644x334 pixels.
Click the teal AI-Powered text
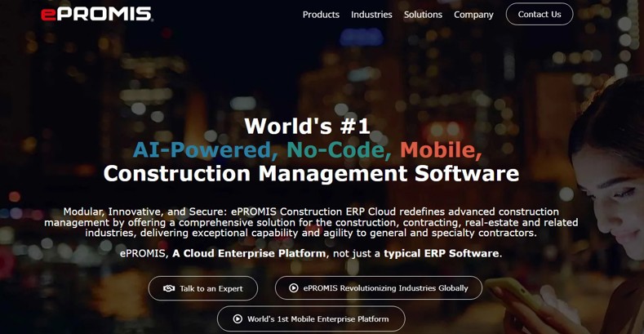coord(201,149)
